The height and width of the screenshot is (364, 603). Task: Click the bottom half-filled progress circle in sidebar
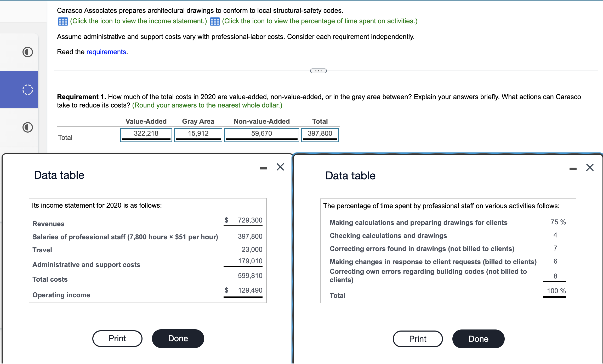point(27,128)
